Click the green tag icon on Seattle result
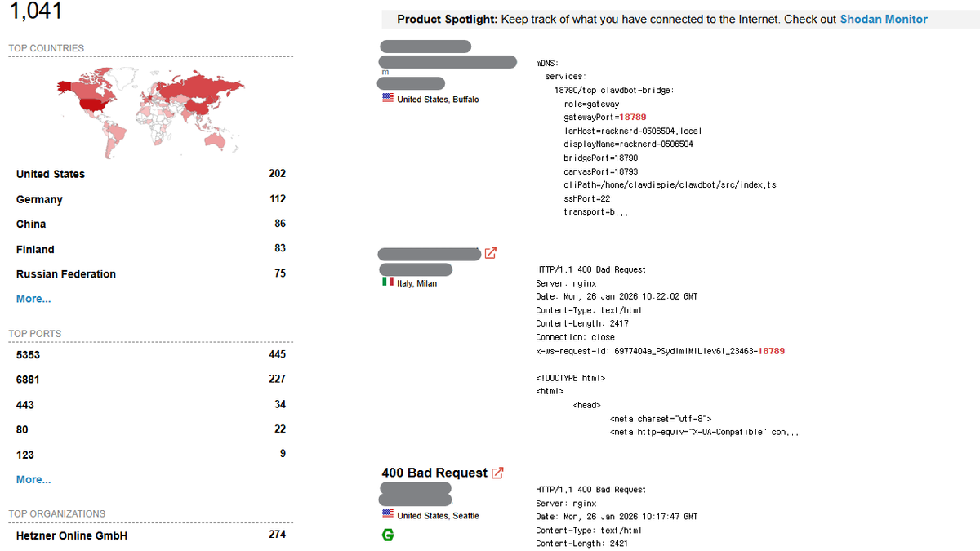 387,535
